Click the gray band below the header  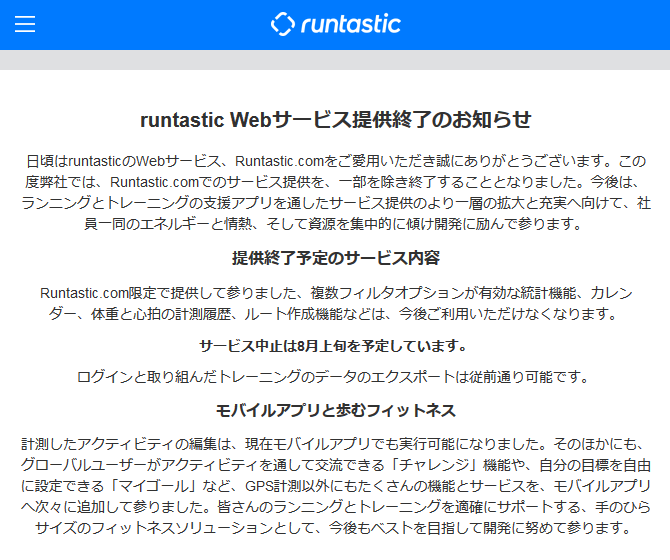[x=335, y=60]
